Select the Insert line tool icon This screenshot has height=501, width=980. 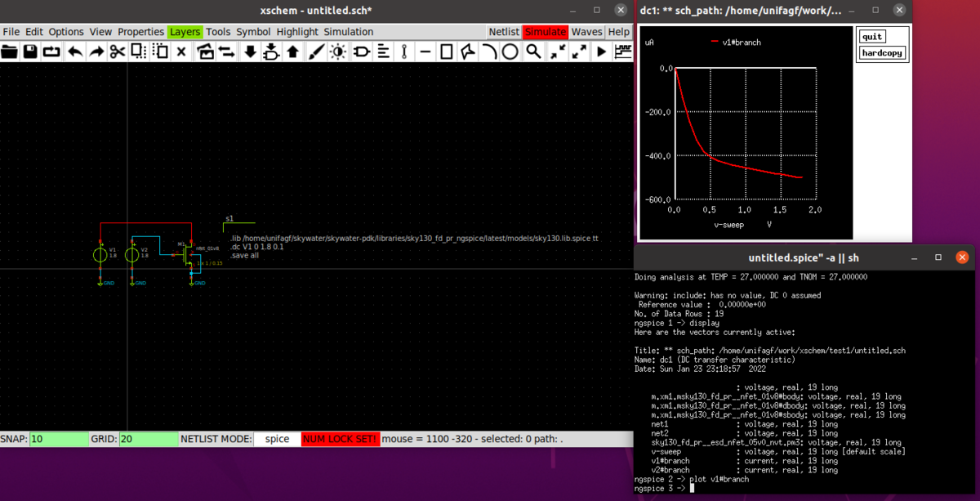pyautogui.click(x=425, y=51)
